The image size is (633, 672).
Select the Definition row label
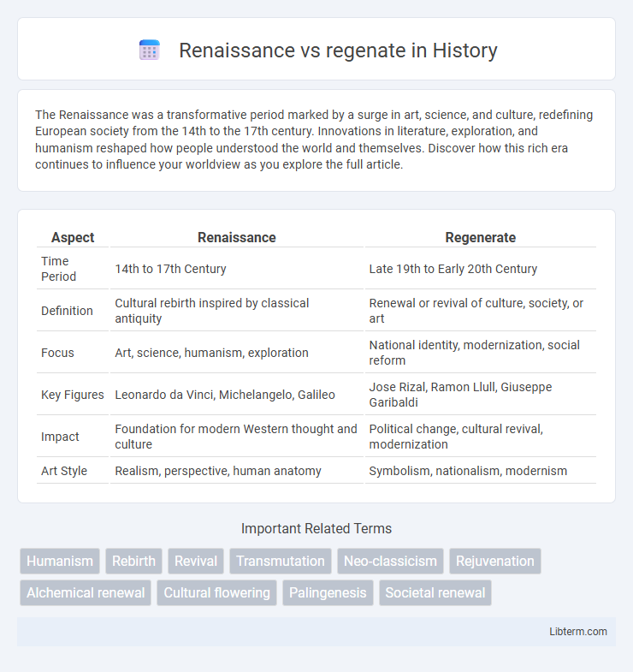point(73,311)
